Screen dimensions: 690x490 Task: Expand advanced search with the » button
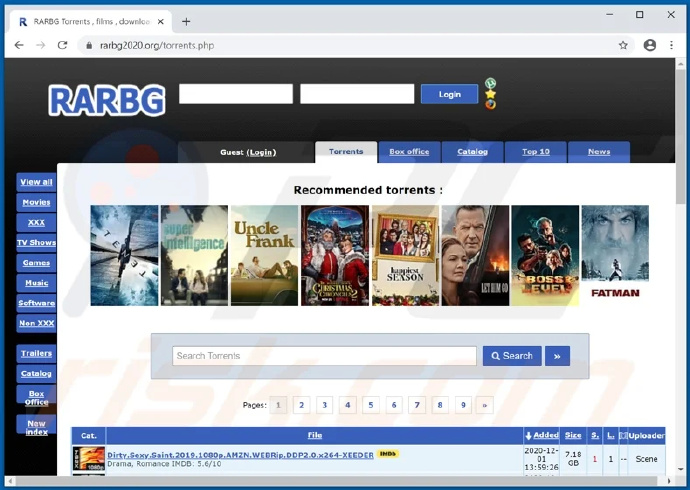coord(557,356)
